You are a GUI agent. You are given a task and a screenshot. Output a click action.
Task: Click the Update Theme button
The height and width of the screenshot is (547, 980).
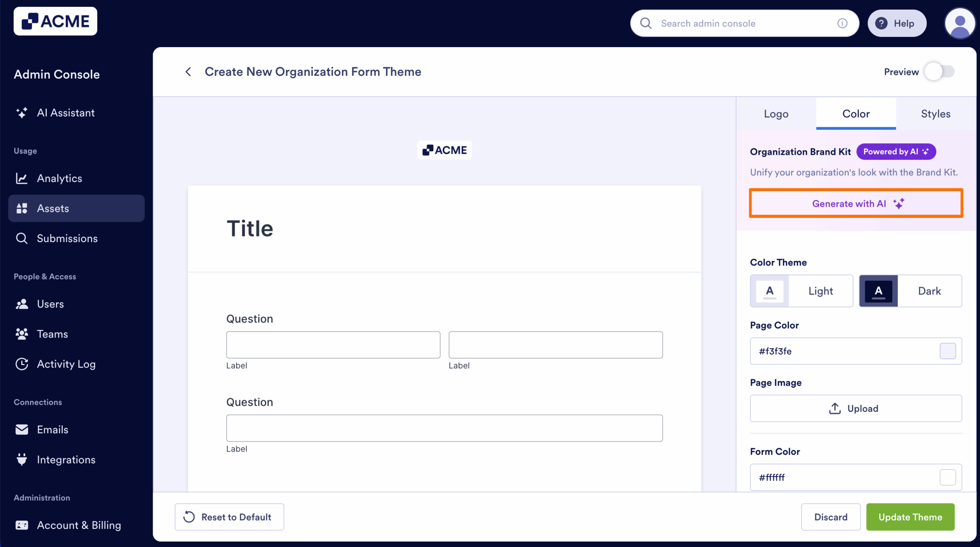pyautogui.click(x=910, y=517)
